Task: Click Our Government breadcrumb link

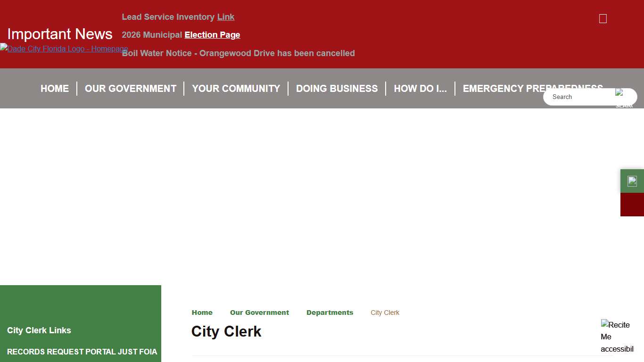Action: (x=259, y=313)
